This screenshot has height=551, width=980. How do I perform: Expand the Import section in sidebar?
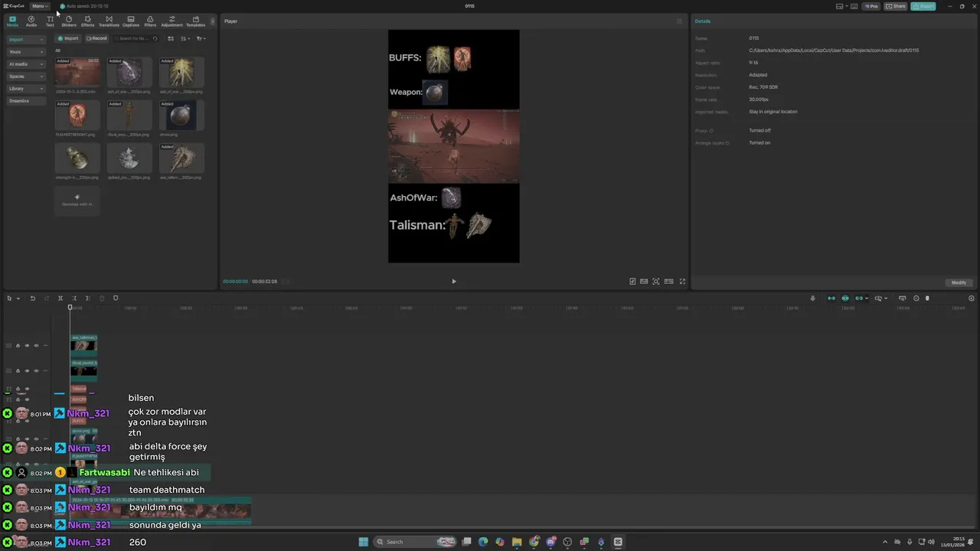tap(27, 39)
